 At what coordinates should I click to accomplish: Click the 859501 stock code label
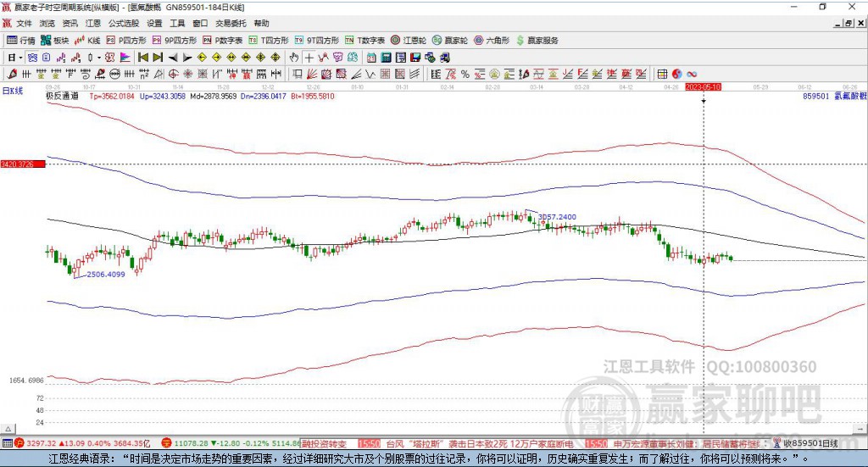click(816, 97)
